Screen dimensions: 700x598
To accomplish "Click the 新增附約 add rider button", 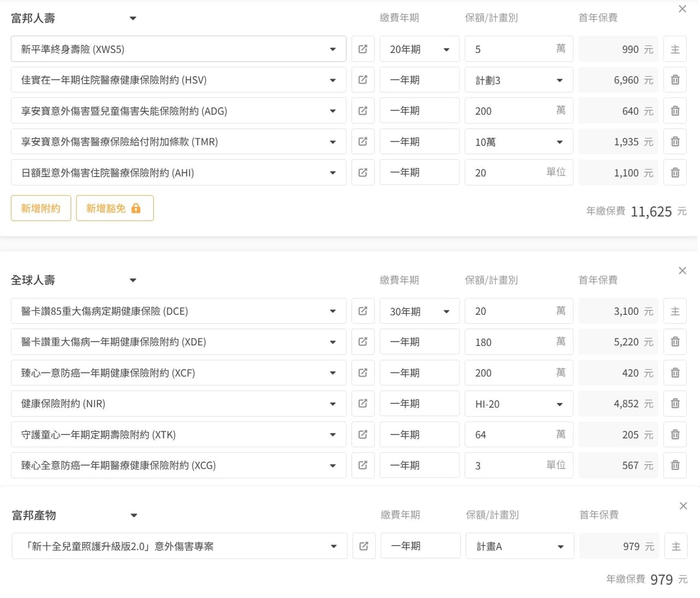I will tap(41, 208).
